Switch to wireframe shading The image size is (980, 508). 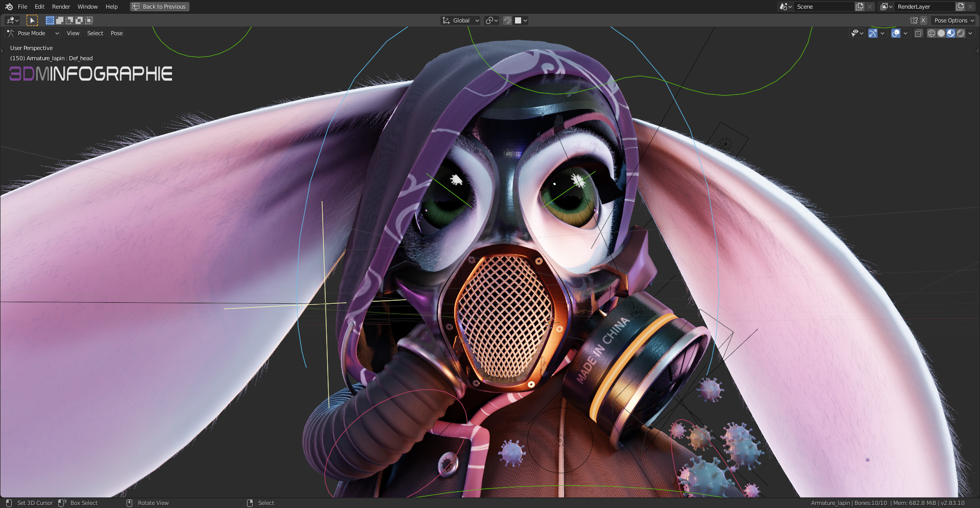(x=932, y=33)
